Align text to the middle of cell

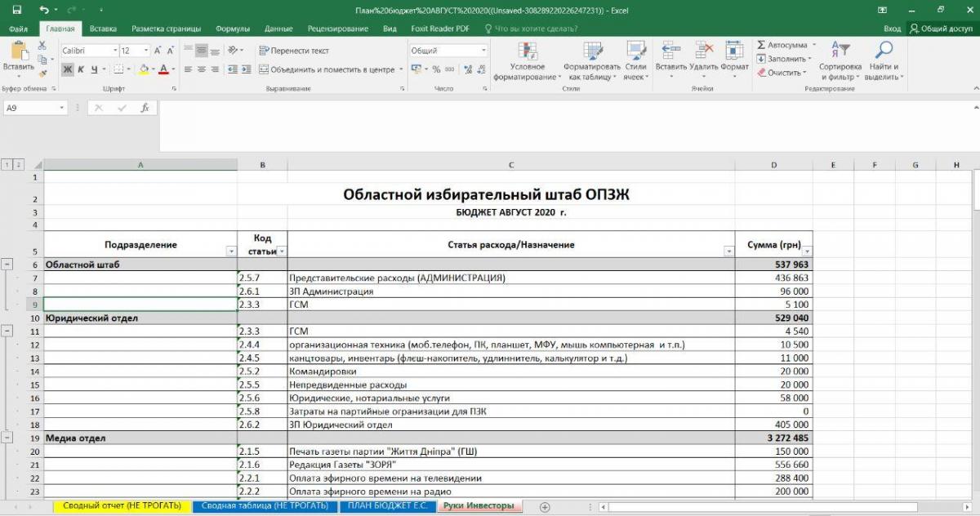[x=202, y=51]
